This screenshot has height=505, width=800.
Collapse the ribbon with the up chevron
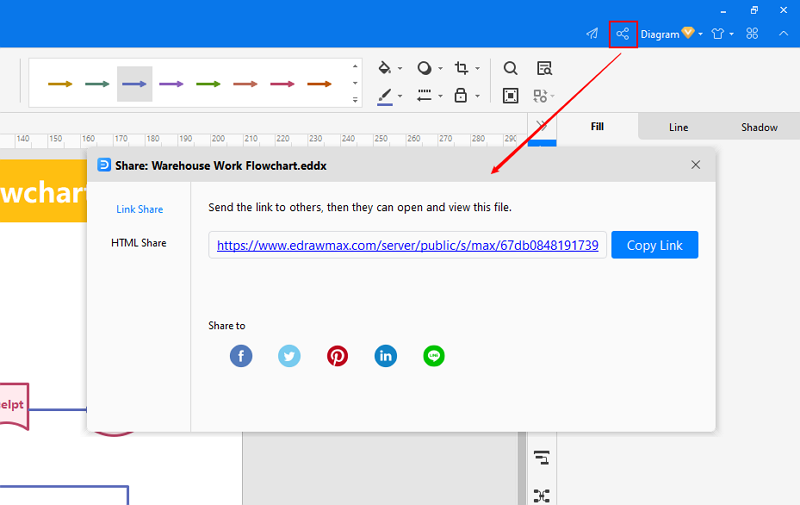pyautogui.click(x=784, y=34)
